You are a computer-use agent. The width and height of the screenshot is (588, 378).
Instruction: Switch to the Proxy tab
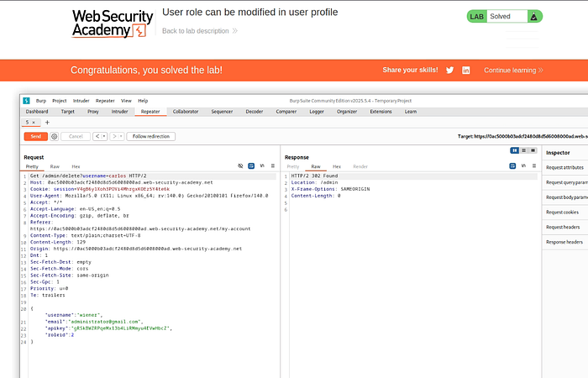pyautogui.click(x=93, y=112)
